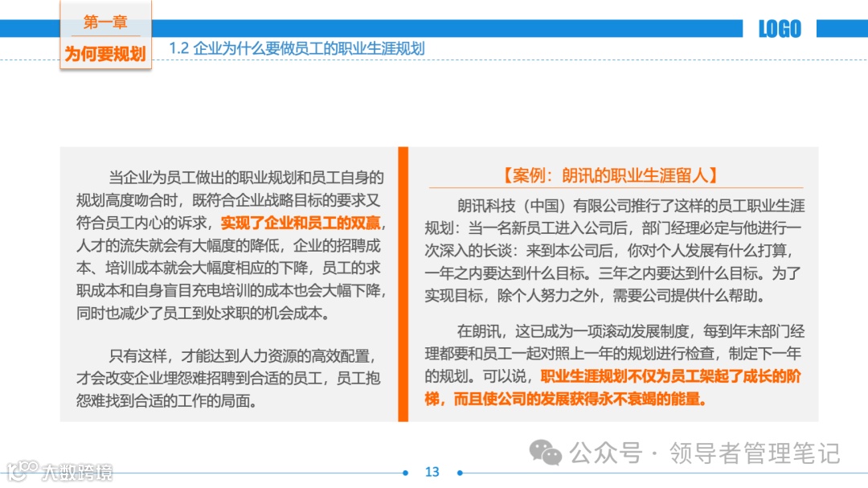
Task: Click orange sentence ending 永不衰竭的能量
Action: (612, 388)
